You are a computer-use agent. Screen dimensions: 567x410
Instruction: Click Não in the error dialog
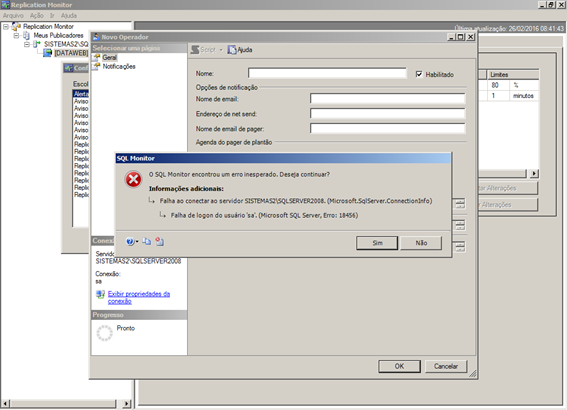(421, 243)
